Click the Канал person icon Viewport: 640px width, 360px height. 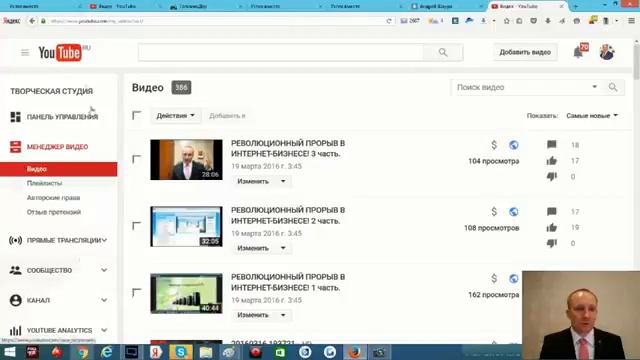coord(16,300)
